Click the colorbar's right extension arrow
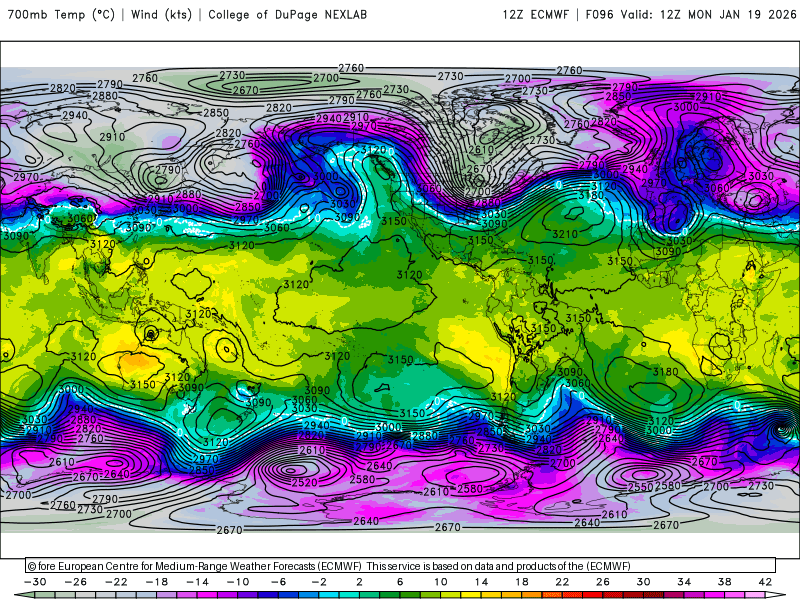 point(776,595)
